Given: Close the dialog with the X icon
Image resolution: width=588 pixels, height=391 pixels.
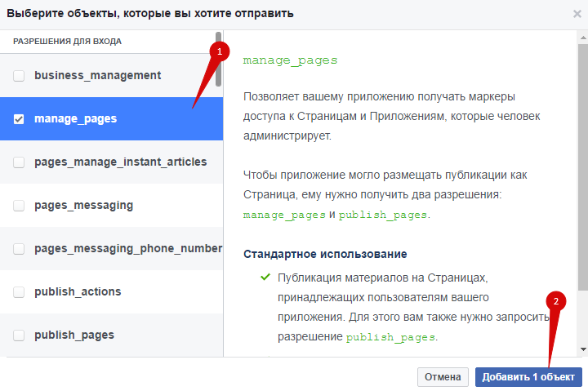Looking at the screenshot, I should 577,13.
